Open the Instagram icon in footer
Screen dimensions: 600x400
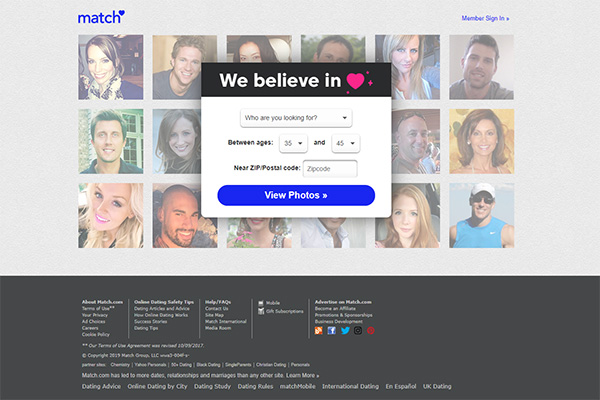click(358, 330)
